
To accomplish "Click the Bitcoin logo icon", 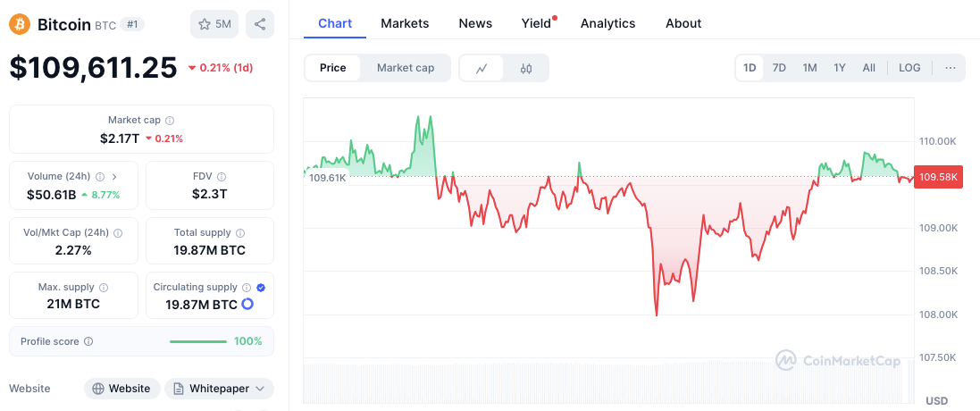I will pyautogui.click(x=20, y=24).
